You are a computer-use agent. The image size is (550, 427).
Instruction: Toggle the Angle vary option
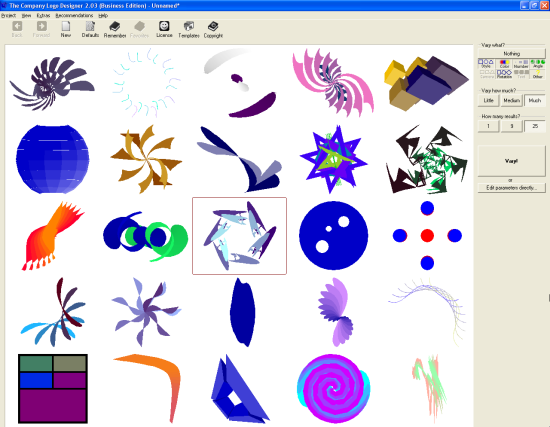(538, 64)
